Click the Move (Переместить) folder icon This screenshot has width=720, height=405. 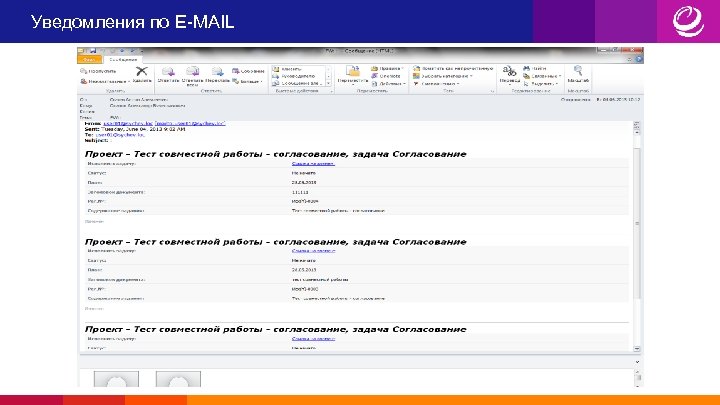tap(353, 71)
